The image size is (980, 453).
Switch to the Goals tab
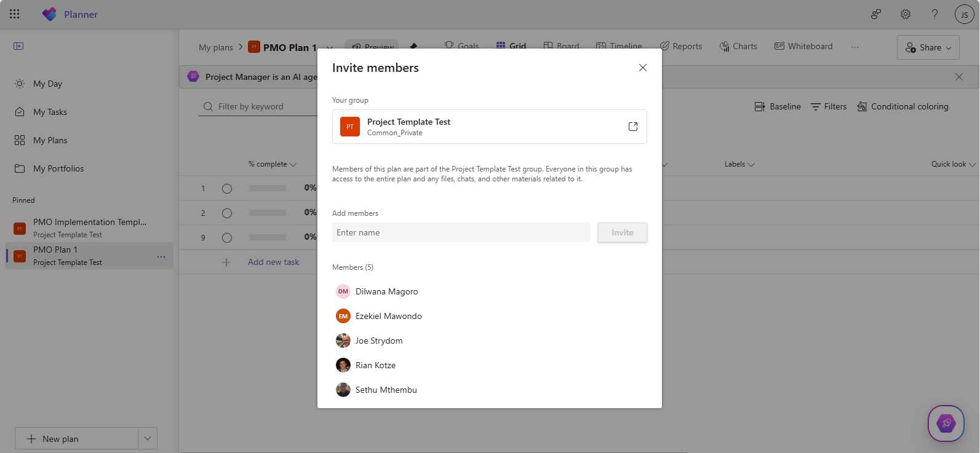461,46
